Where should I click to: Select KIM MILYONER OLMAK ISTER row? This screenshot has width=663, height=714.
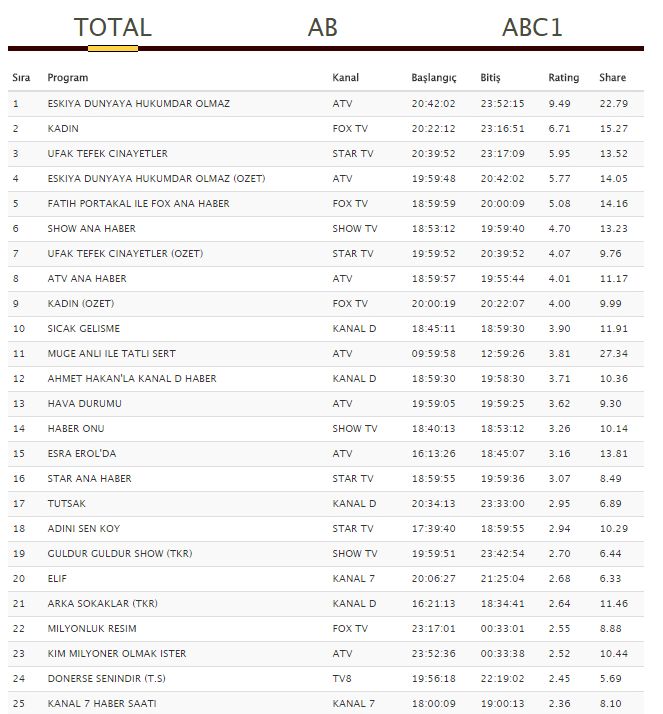click(117, 653)
